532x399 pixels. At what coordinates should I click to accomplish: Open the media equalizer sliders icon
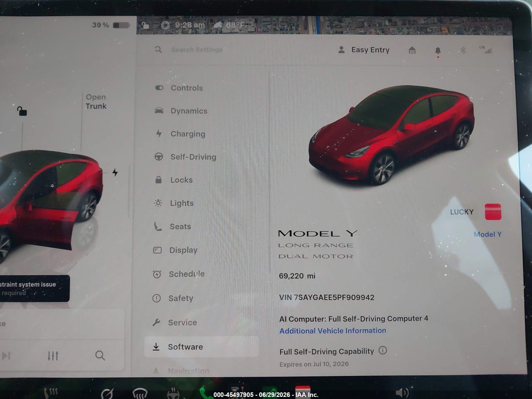pyautogui.click(x=53, y=356)
